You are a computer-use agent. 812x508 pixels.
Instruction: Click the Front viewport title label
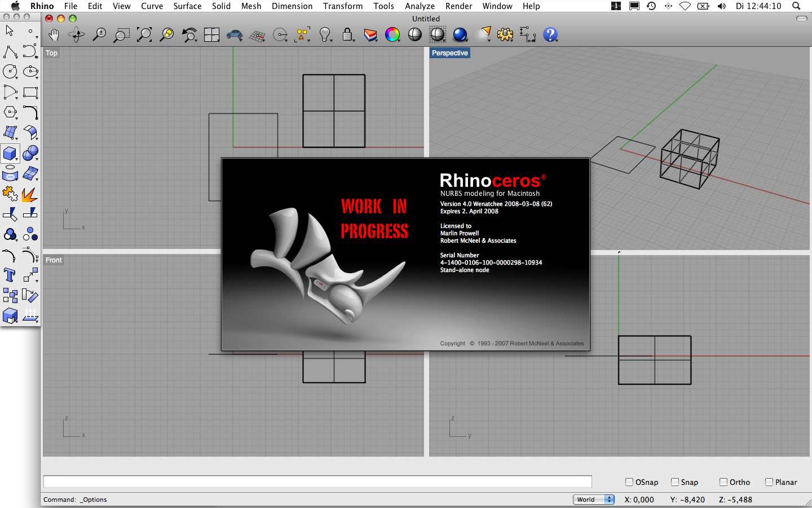click(x=54, y=260)
